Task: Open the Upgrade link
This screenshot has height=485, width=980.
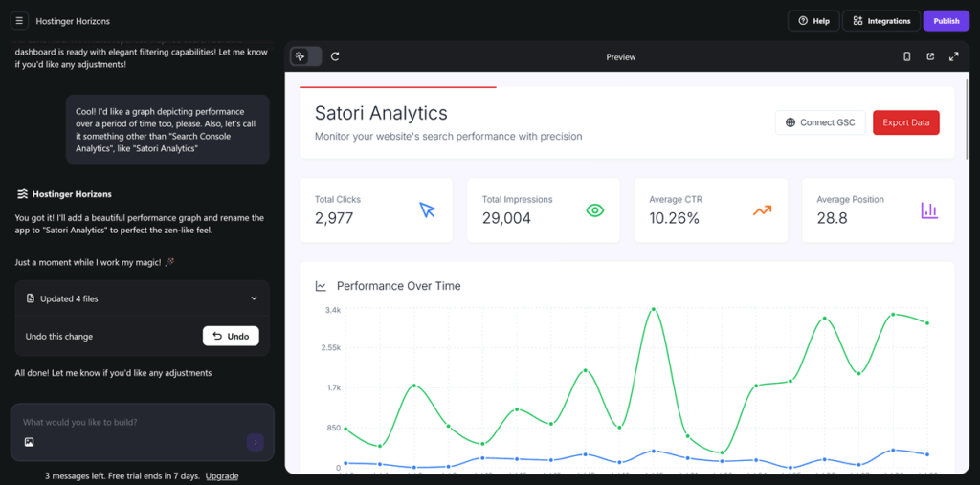Action: [222, 475]
